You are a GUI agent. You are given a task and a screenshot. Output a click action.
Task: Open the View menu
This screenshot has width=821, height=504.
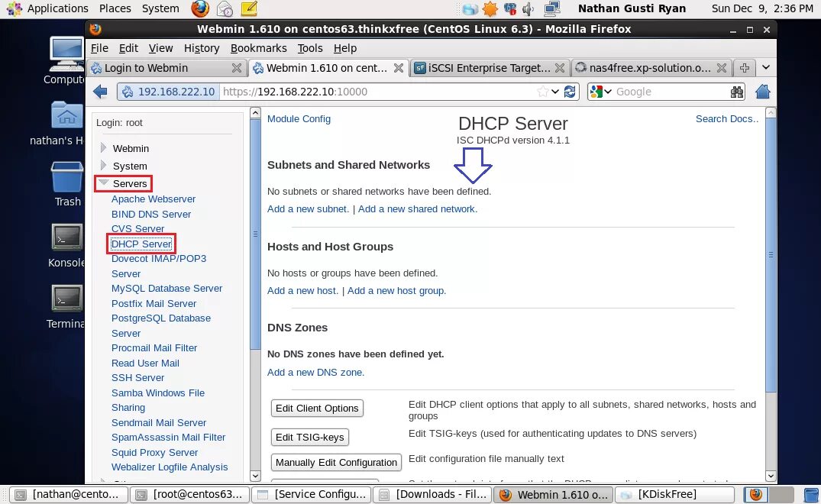(160, 48)
